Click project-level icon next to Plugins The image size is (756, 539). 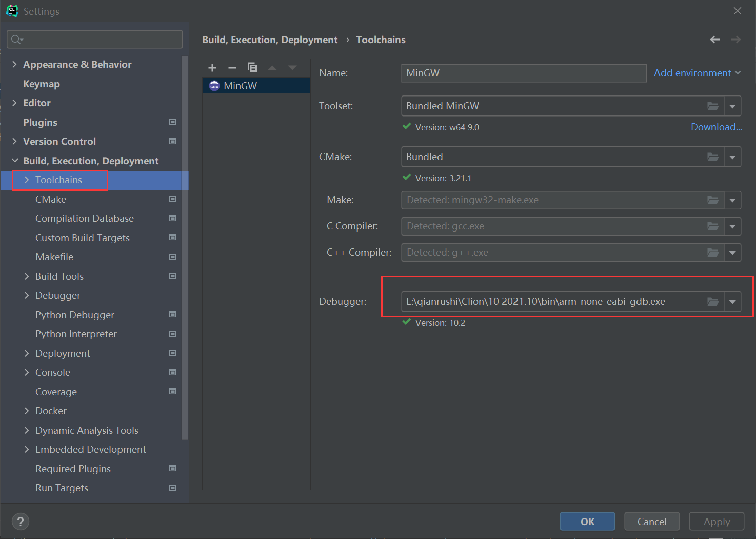(173, 122)
